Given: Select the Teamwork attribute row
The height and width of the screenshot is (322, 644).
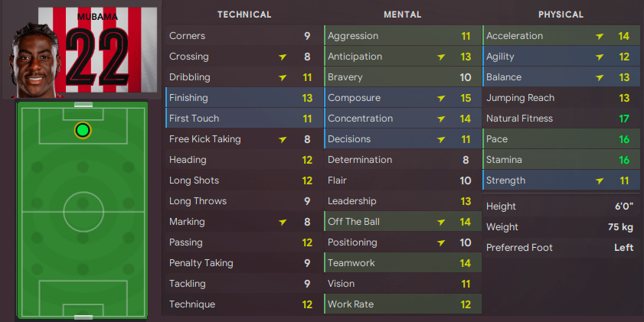Looking at the screenshot, I should click(x=402, y=263).
